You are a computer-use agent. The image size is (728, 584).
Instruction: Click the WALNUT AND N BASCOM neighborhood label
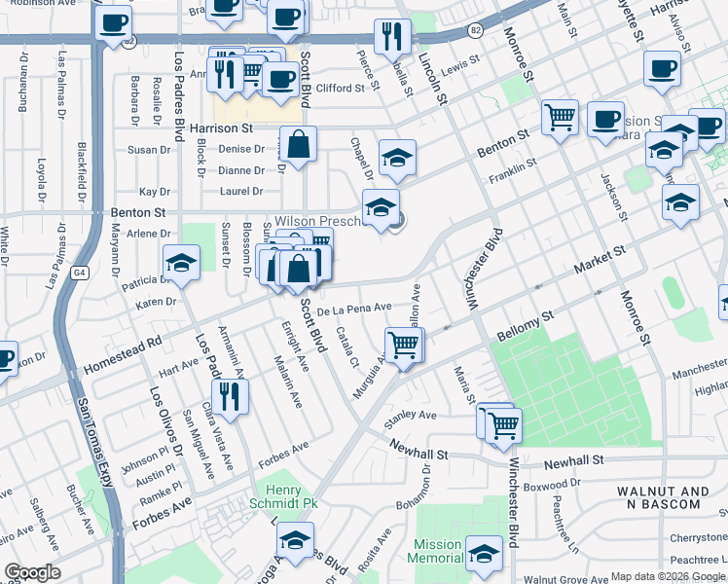(663, 497)
